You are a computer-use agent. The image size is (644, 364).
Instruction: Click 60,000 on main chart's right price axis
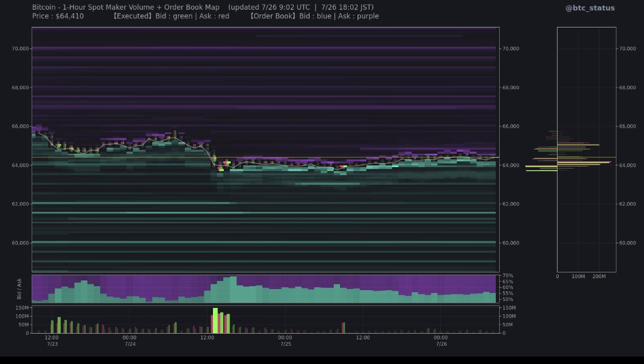click(511, 243)
